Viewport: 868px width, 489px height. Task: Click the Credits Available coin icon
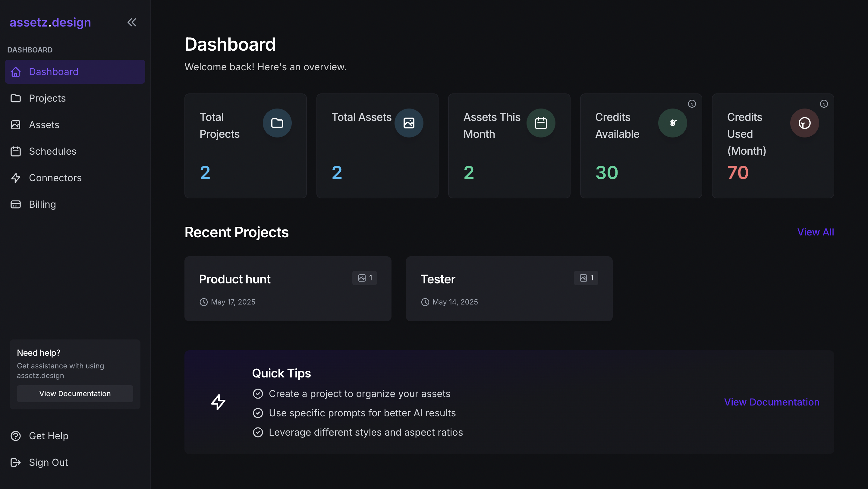point(673,123)
